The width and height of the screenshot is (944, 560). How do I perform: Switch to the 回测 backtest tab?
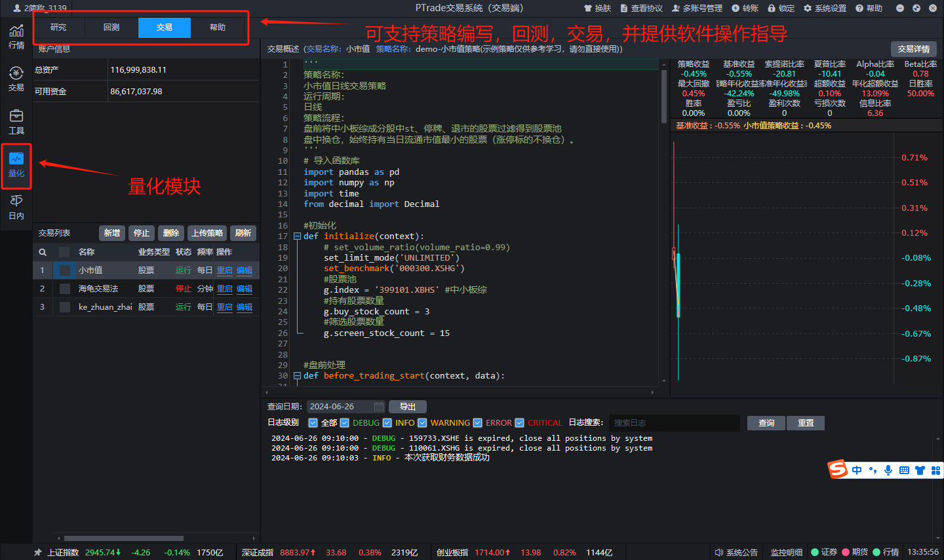(x=111, y=28)
